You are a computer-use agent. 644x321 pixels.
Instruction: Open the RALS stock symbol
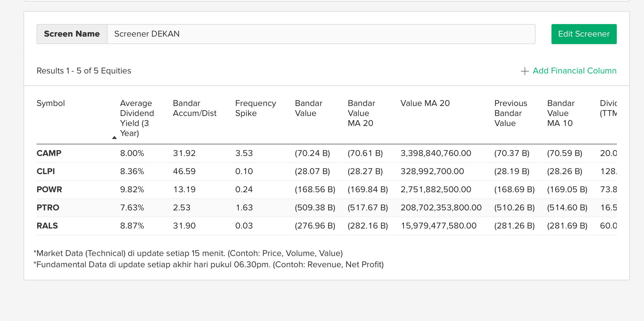[x=47, y=226]
